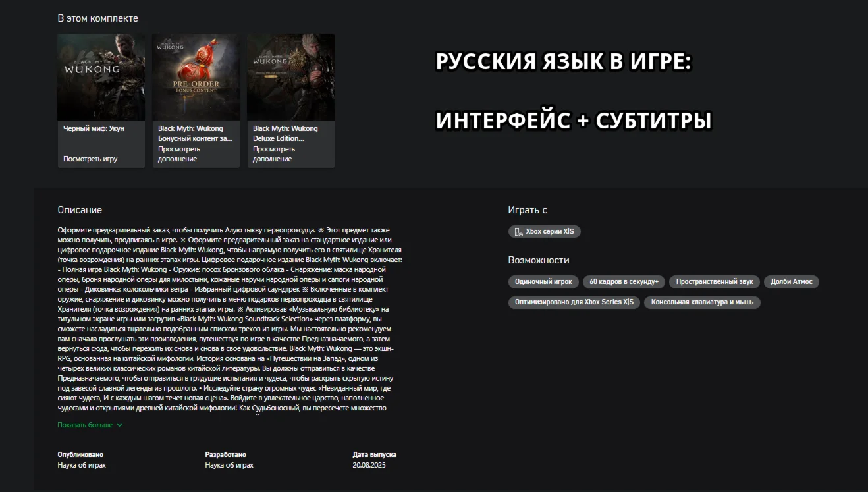Open the Deluxe Edition bundle thumbnail
The height and width of the screenshot is (492, 868).
[290, 77]
